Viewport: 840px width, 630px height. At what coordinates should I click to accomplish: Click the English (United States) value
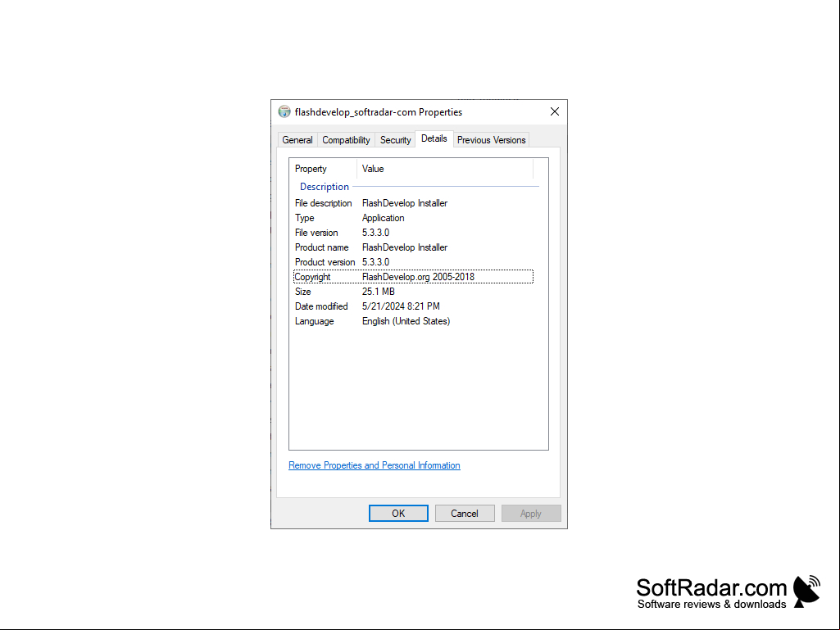click(406, 321)
